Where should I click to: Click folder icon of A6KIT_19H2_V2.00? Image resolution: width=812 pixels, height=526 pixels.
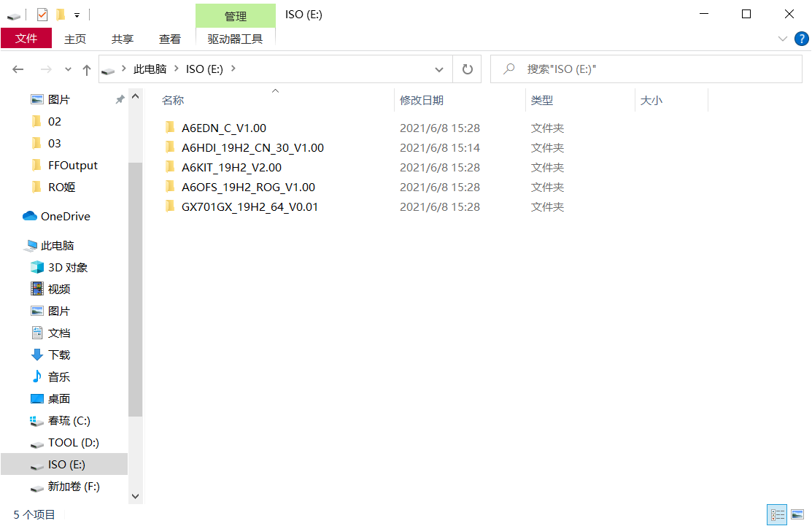[170, 167]
